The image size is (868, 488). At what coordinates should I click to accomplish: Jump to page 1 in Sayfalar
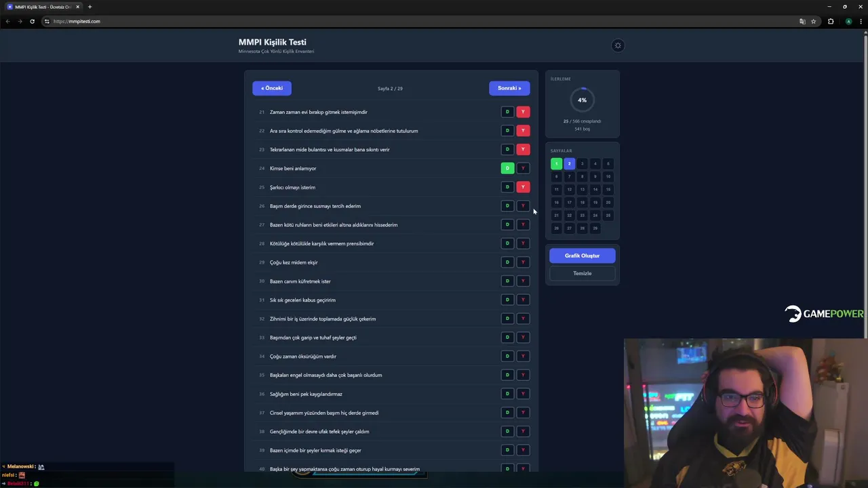556,163
